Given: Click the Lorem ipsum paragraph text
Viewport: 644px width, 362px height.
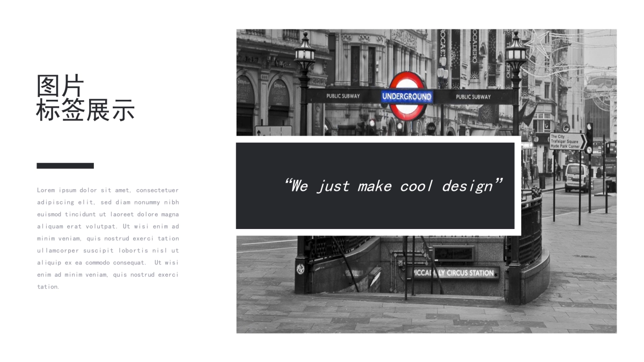Looking at the screenshot, I should (x=108, y=238).
